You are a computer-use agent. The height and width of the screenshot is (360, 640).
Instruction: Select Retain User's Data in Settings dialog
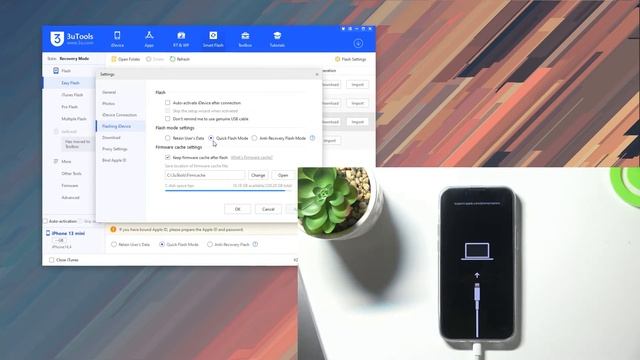click(167, 138)
